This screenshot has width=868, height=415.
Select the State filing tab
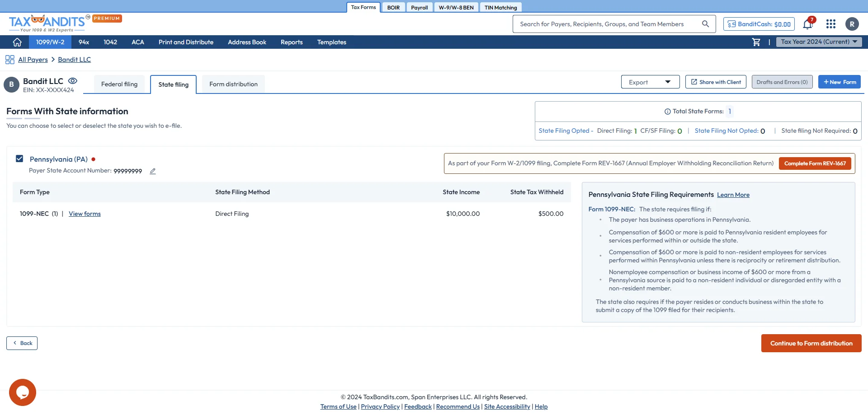(174, 84)
